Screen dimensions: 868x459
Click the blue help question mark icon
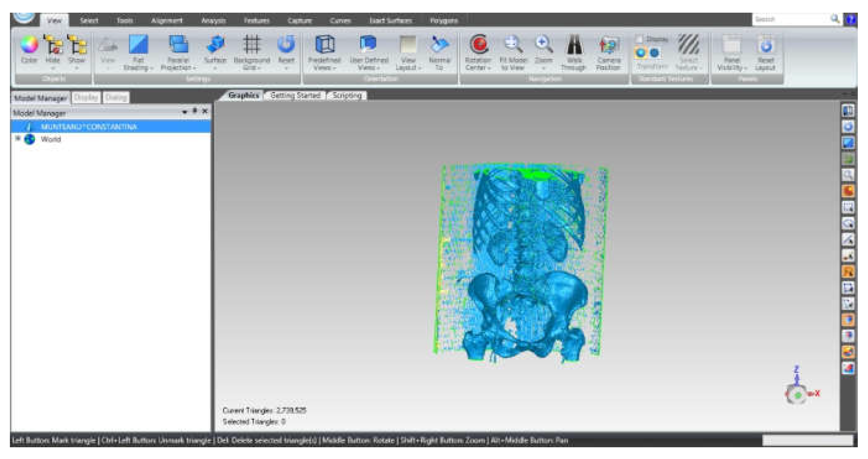pyautogui.click(x=850, y=20)
